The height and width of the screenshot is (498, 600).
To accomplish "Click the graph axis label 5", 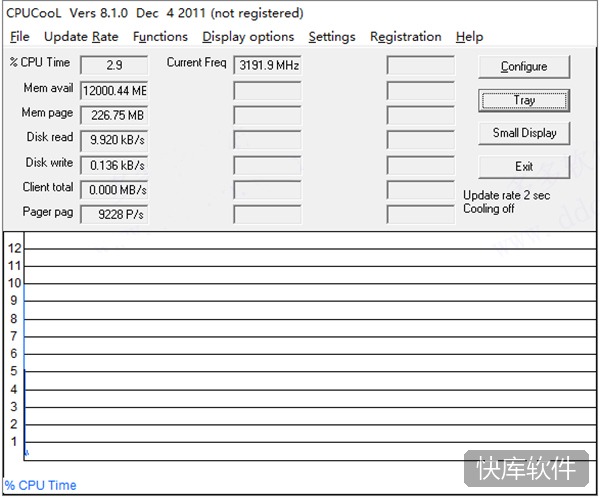I will pyautogui.click(x=14, y=371).
